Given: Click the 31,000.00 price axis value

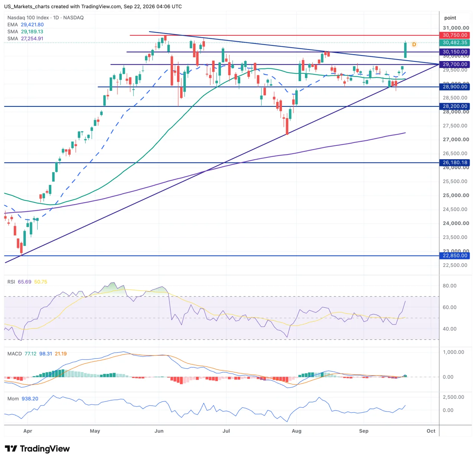Looking at the screenshot, I should 456,28.
